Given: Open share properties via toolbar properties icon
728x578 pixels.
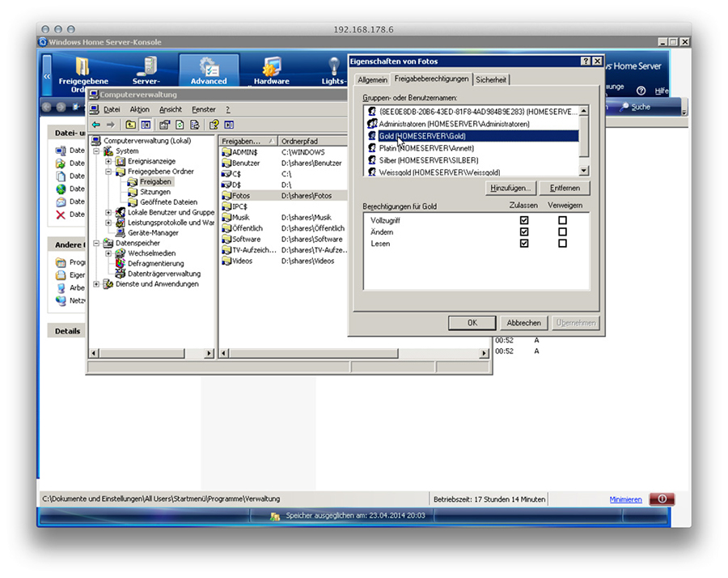Looking at the screenshot, I should pyautogui.click(x=164, y=125).
